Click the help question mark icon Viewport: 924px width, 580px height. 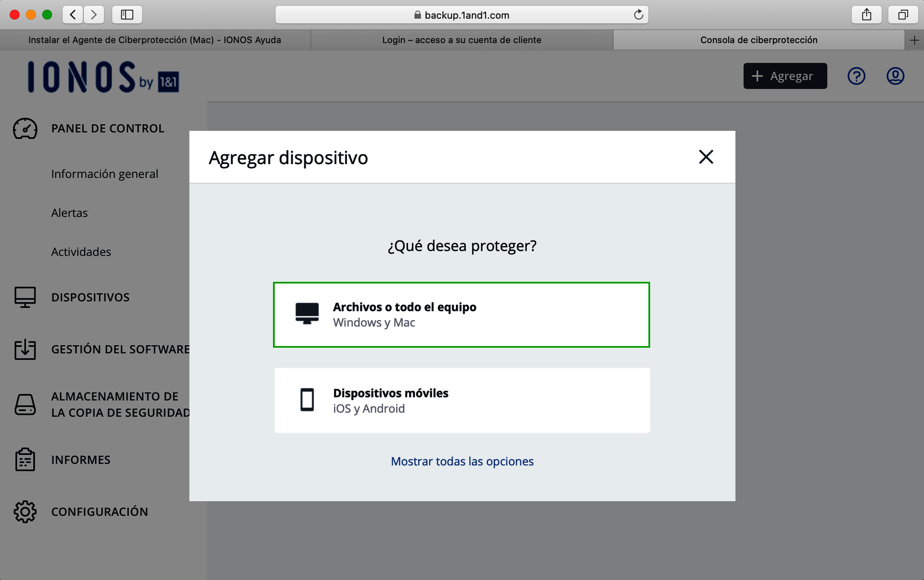pos(856,76)
